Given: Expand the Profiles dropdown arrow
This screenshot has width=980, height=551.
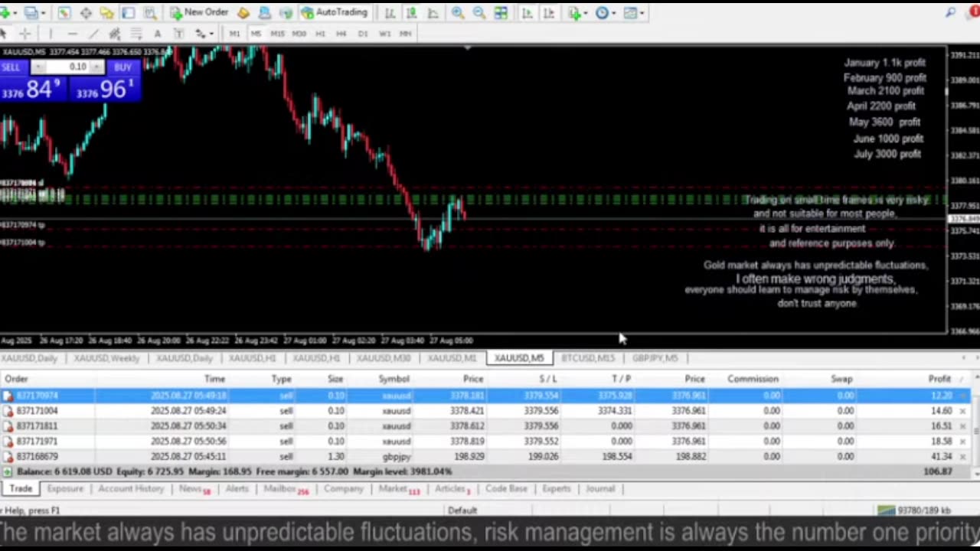Looking at the screenshot, I should pyautogui.click(x=43, y=13).
